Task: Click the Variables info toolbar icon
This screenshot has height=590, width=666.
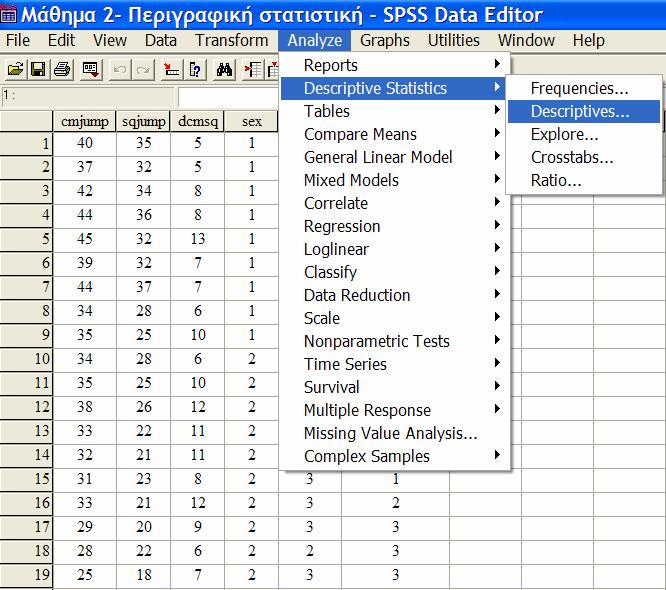Action: coord(195,69)
